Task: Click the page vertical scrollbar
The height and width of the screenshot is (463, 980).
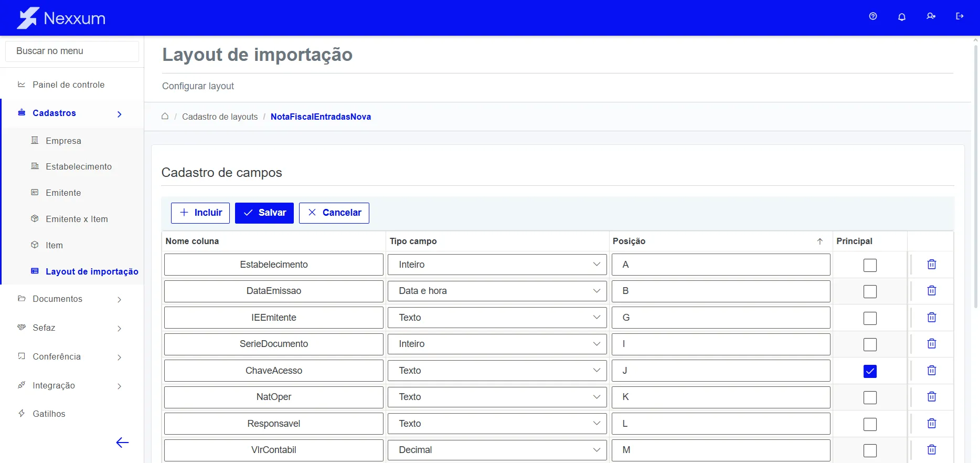Action: 976,176
